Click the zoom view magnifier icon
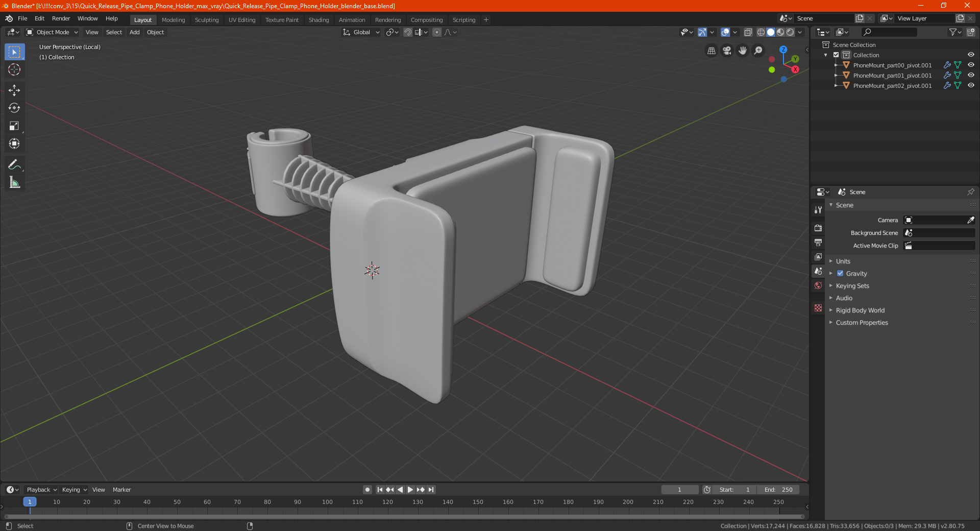 (x=758, y=51)
